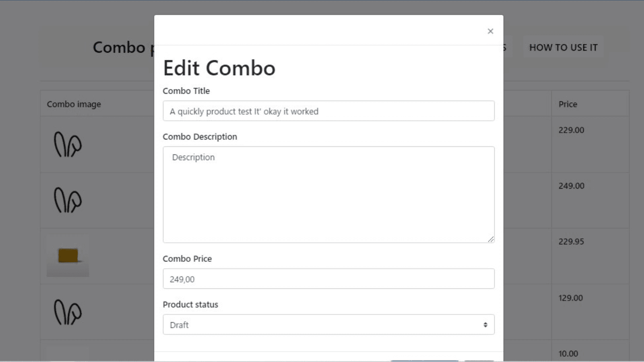Click the Combo Title input field
This screenshot has width=644, height=362.
(328, 111)
